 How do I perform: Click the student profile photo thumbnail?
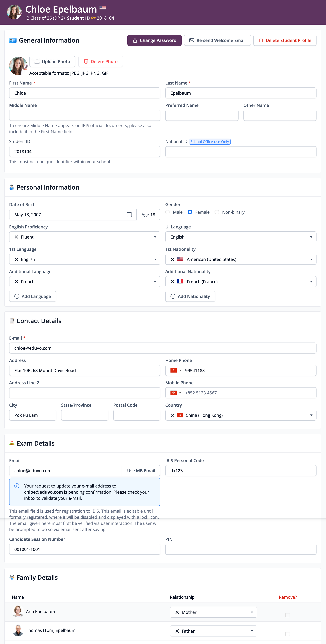[18, 66]
